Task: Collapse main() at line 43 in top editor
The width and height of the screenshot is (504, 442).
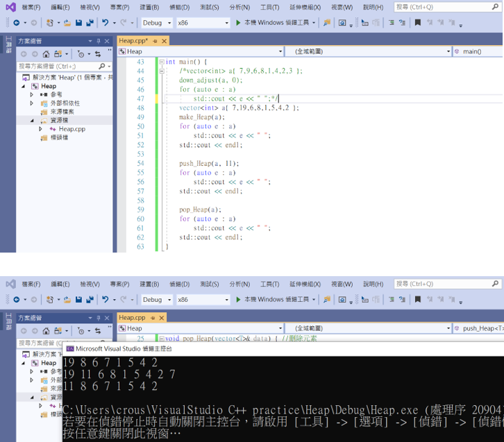Action: click(x=162, y=62)
